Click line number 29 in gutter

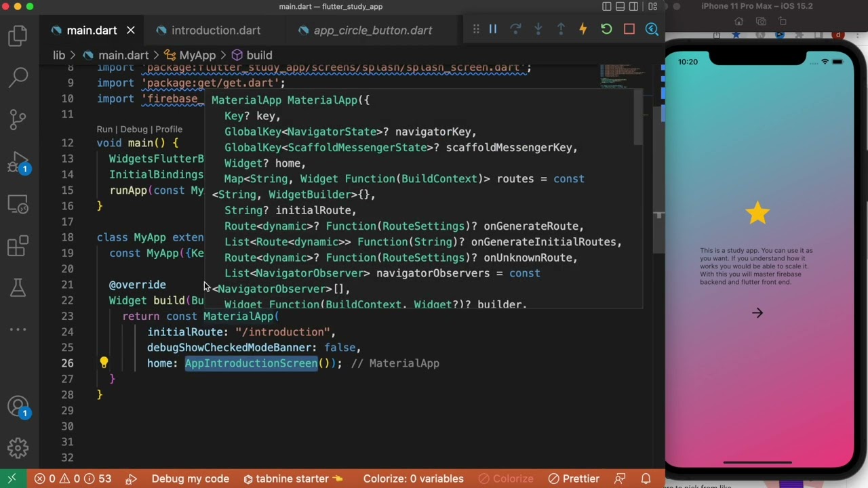pos(67,411)
